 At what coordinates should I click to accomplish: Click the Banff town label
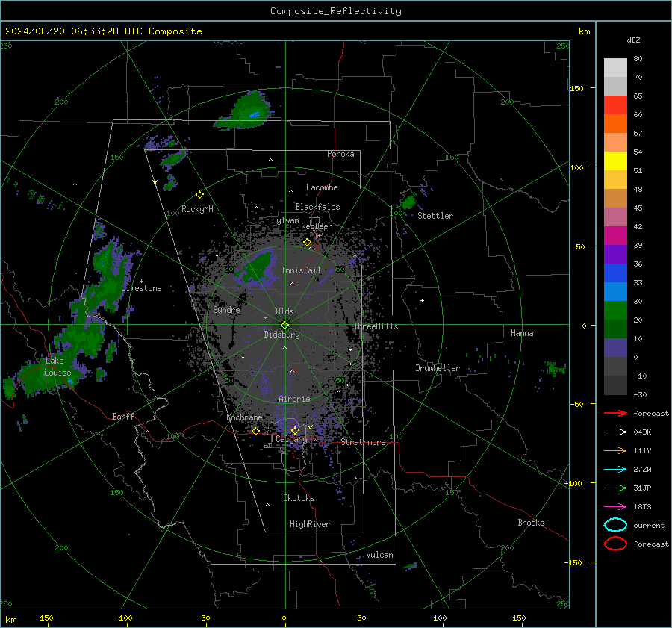(x=123, y=416)
